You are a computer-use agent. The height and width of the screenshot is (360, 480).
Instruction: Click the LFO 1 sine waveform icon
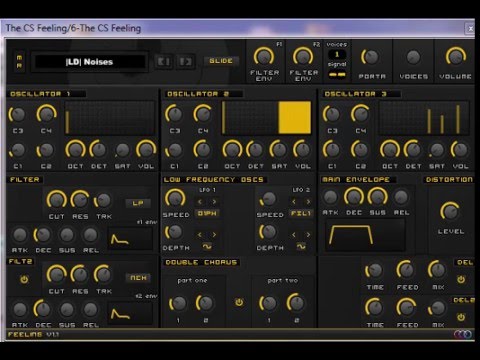tap(207, 247)
